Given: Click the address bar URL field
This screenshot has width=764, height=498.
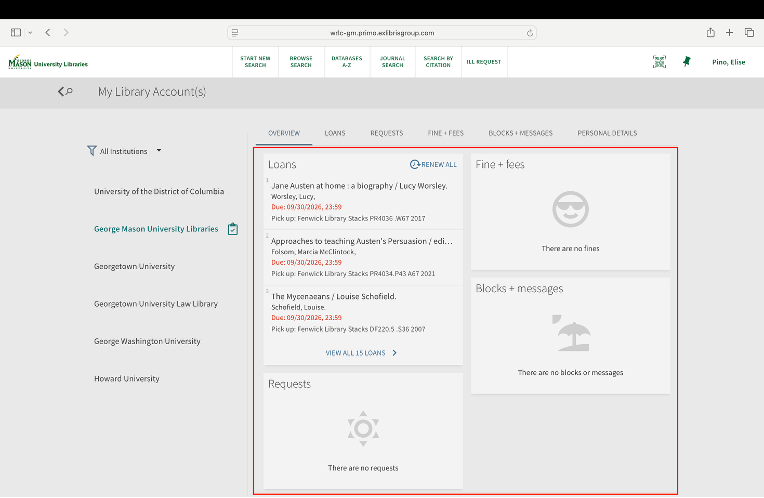Looking at the screenshot, I should pos(382,33).
